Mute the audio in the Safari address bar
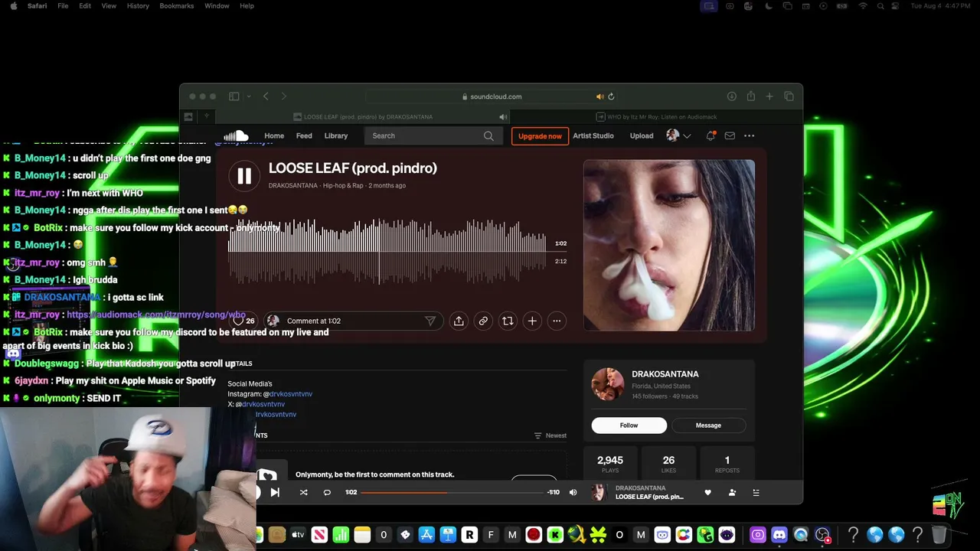 click(599, 96)
